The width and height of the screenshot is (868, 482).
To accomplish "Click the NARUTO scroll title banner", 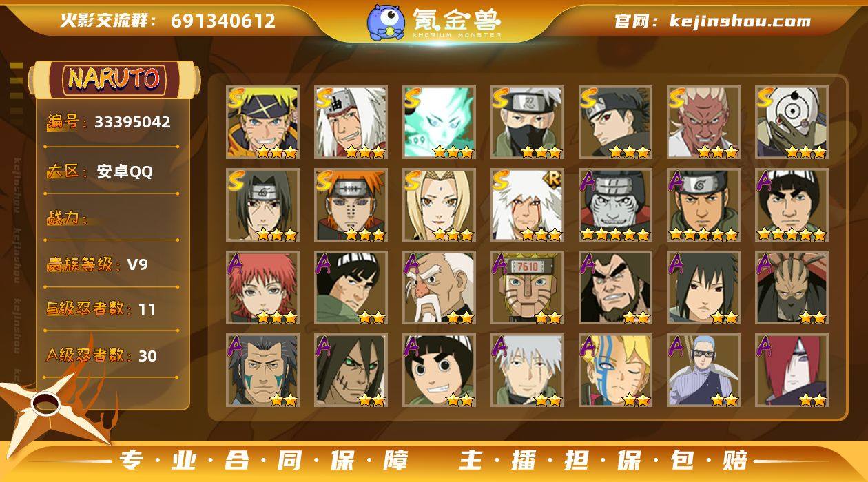I will [114, 78].
